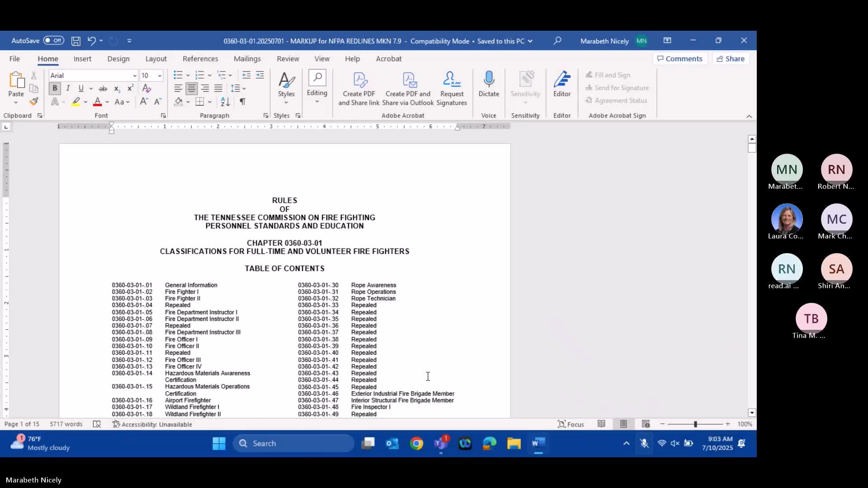The height and width of the screenshot is (488, 868).
Task: Open the font name dropdown (Arial)
Action: tap(135, 75)
